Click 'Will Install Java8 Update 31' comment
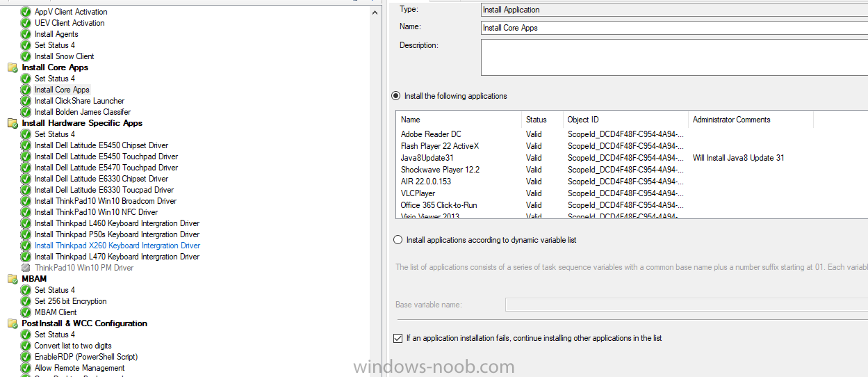868x377 pixels. pyautogui.click(x=739, y=158)
